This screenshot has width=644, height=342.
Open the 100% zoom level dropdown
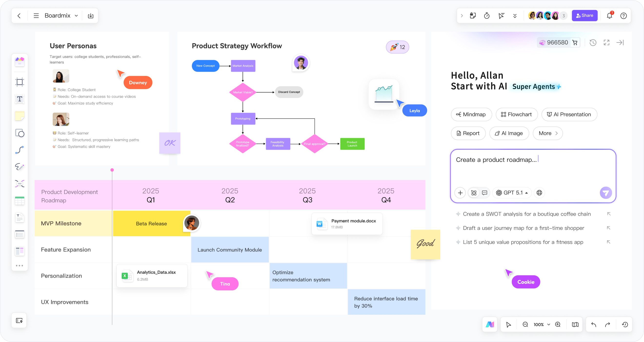point(542,324)
